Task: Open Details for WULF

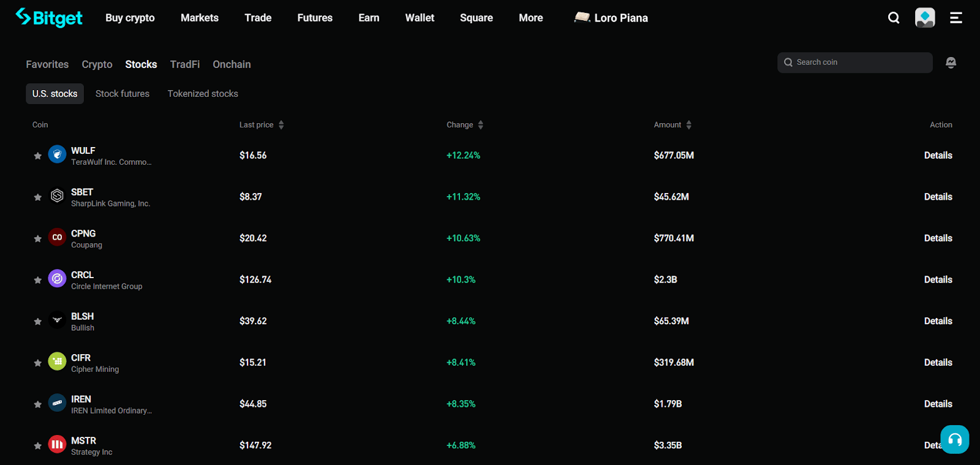Action: coord(938,156)
